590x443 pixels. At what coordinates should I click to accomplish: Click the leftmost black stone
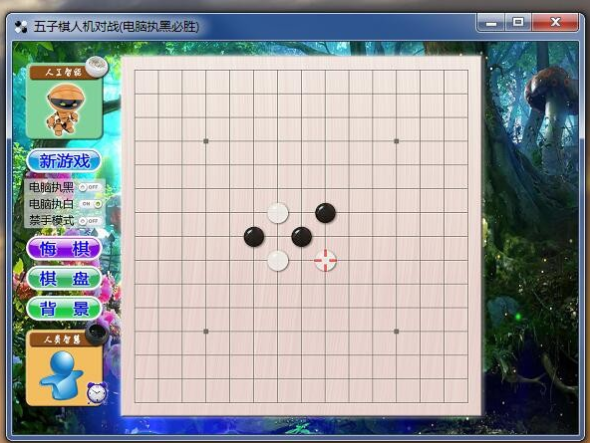pos(254,237)
